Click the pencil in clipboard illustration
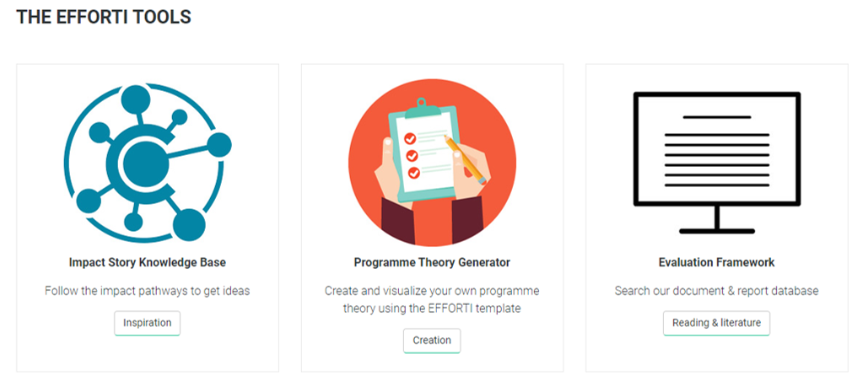This screenshot has height=386, width=868. 465,159
